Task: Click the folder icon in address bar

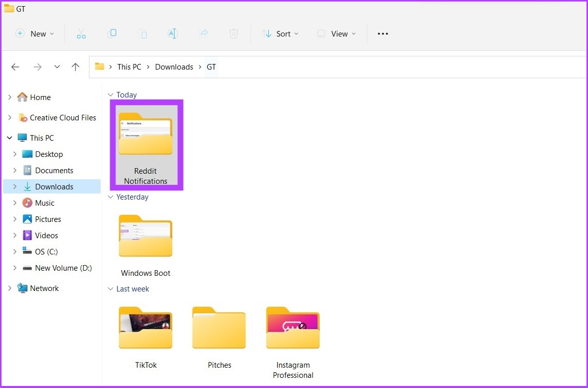Action: click(100, 67)
